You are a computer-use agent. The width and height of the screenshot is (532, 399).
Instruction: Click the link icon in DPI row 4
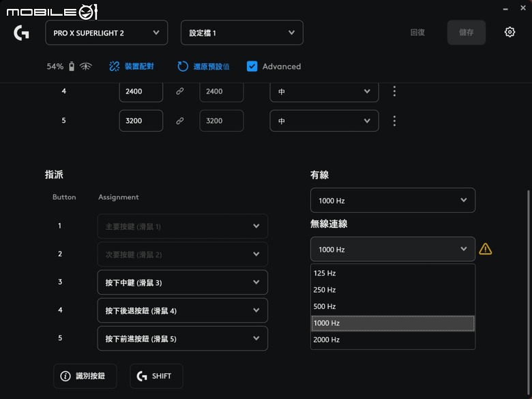180,91
